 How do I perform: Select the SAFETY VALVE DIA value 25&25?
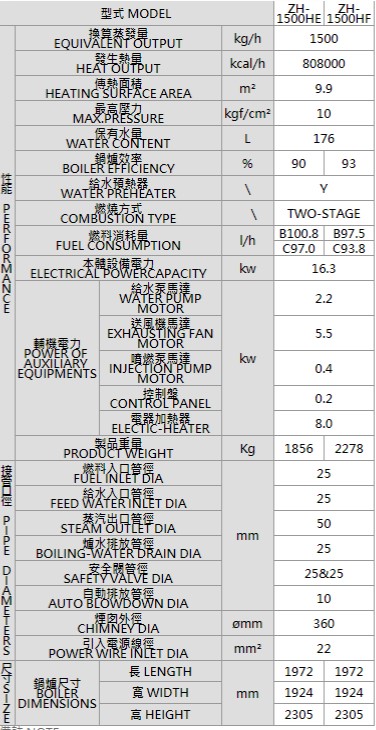click(x=324, y=574)
